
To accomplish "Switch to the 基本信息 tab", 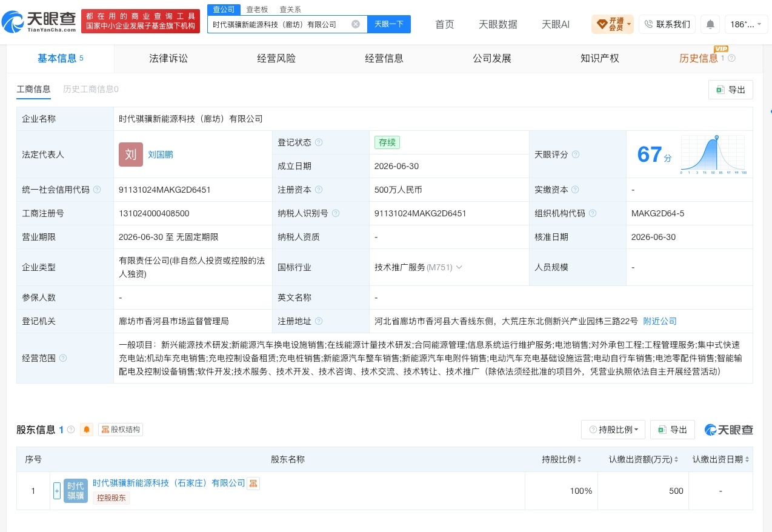I will pos(61,59).
